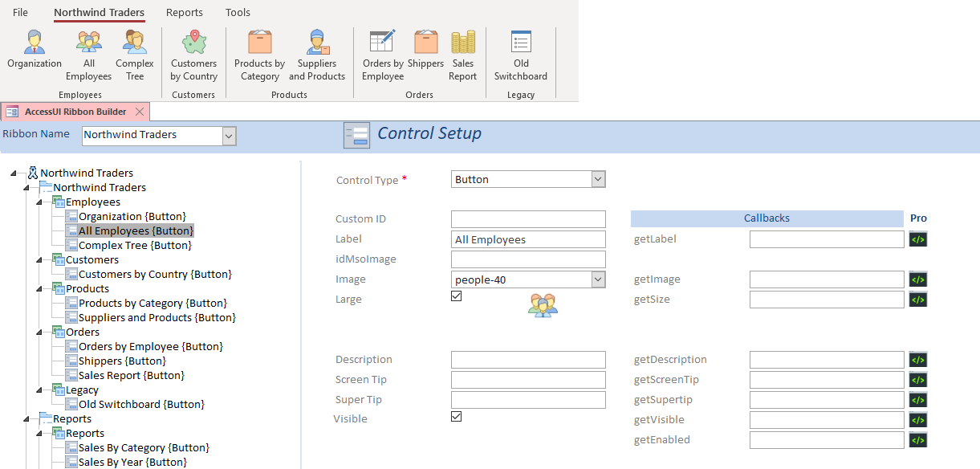
Task: Open code editor for getImage callback
Action: (x=918, y=279)
